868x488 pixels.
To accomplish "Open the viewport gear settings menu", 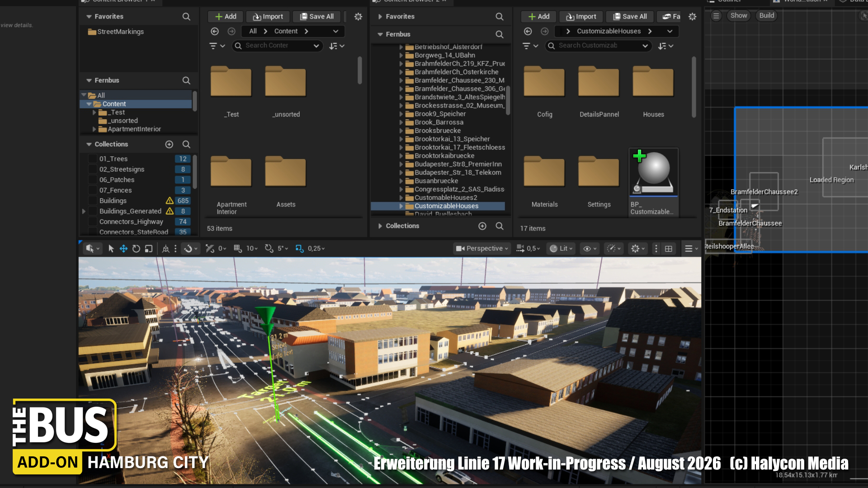I will pyautogui.click(x=638, y=249).
